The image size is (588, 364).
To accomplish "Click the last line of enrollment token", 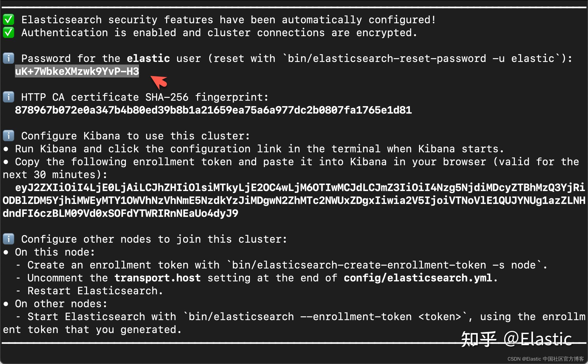I will (x=120, y=213).
